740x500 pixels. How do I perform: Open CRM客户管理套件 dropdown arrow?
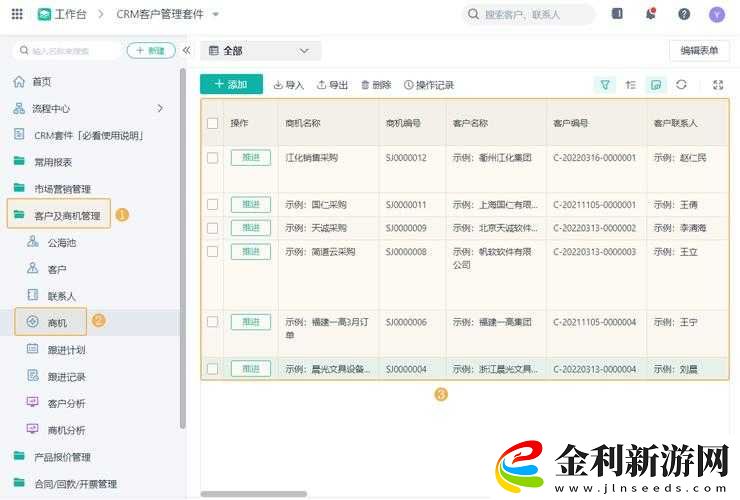[x=216, y=14]
